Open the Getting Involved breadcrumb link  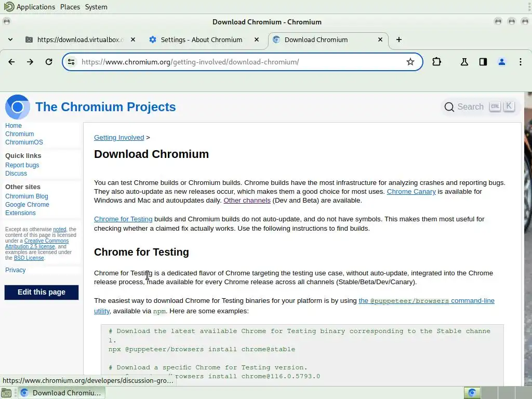pos(119,137)
